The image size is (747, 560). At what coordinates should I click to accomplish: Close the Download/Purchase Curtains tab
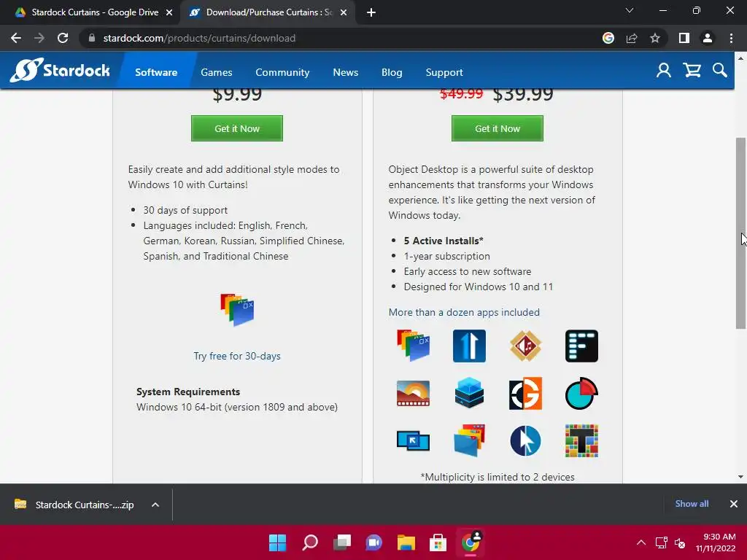[344, 13]
